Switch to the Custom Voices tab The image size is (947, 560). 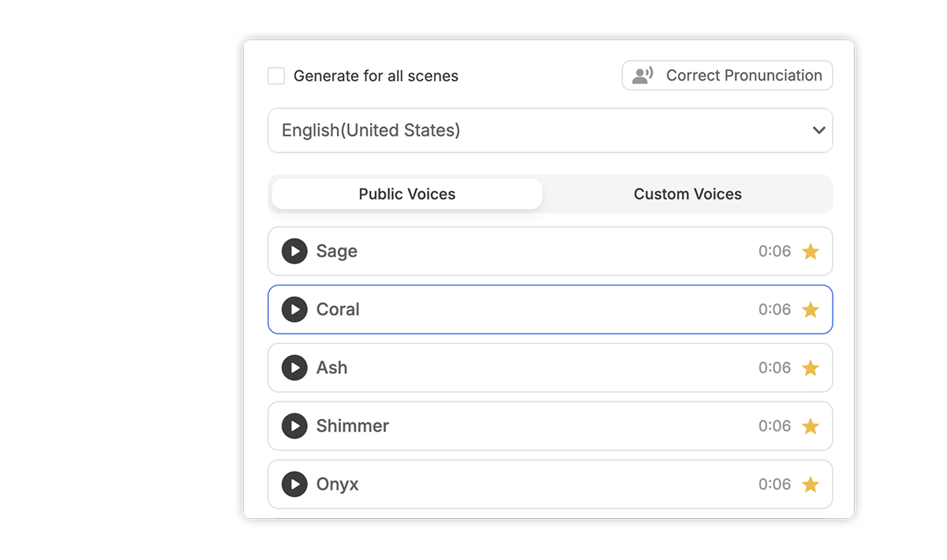click(x=687, y=193)
